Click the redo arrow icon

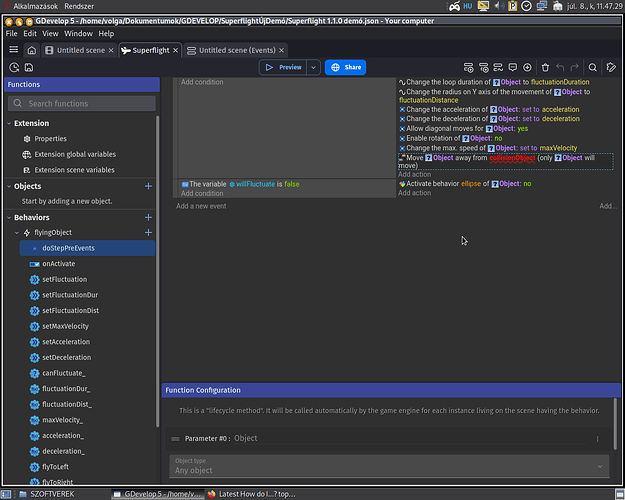click(x=574, y=67)
